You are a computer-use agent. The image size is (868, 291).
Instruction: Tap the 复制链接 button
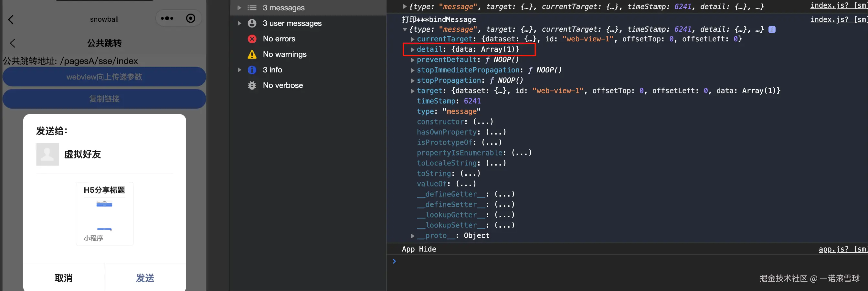tap(104, 99)
